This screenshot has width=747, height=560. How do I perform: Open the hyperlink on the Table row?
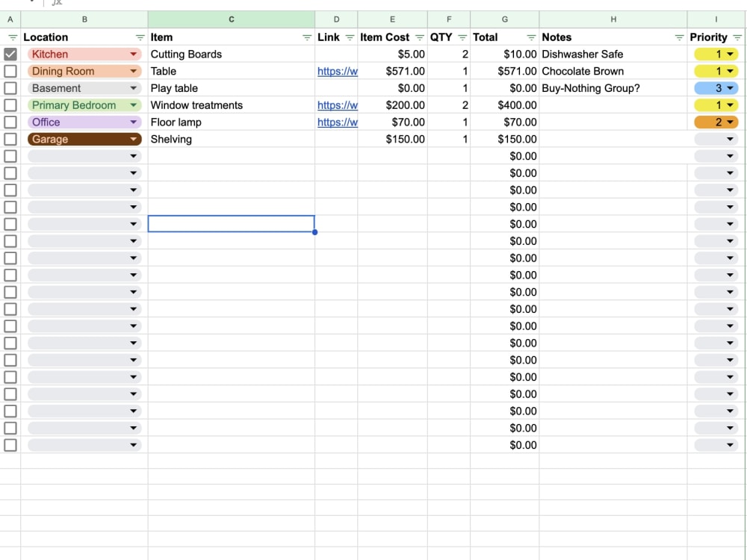337,71
